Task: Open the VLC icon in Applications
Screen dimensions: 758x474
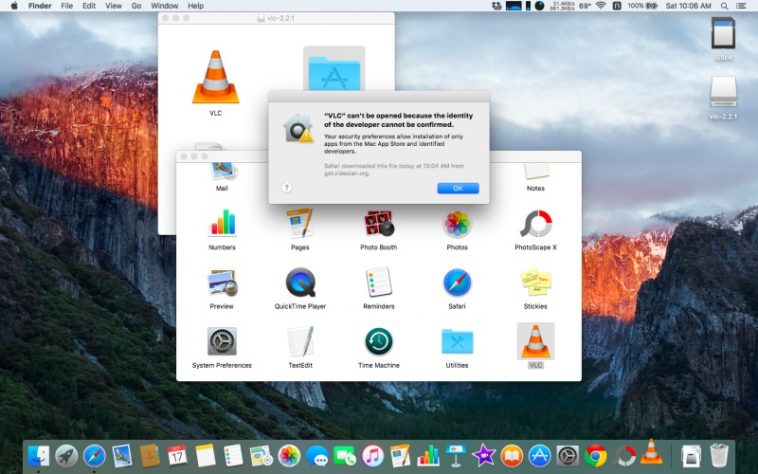Action: (x=535, y=341)
